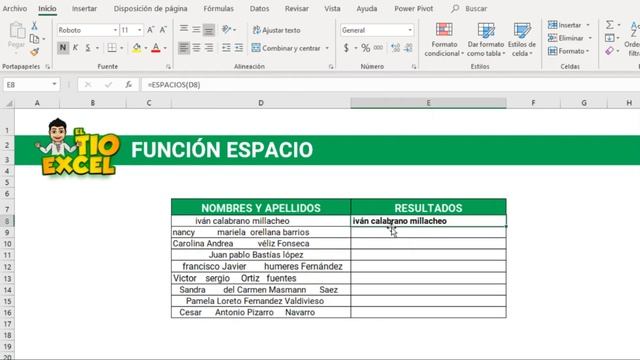640x360 pixels.
Task: Click the Clear eraser icon
Action: [x=609, y=51]
